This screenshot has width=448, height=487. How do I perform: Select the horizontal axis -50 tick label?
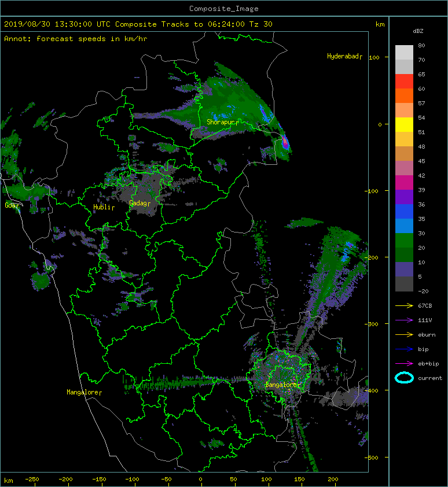tap(166, 479)
